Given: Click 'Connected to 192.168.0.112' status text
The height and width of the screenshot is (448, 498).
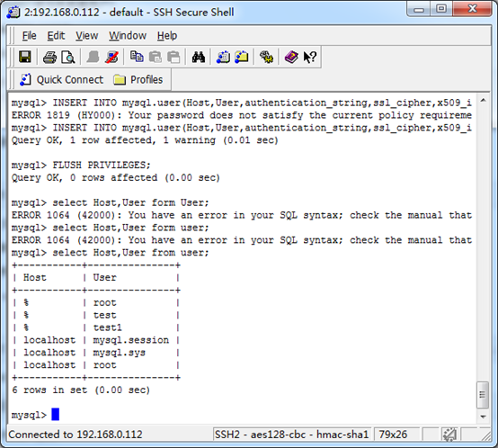Looking at the screenshot, I should pos(76,435).
